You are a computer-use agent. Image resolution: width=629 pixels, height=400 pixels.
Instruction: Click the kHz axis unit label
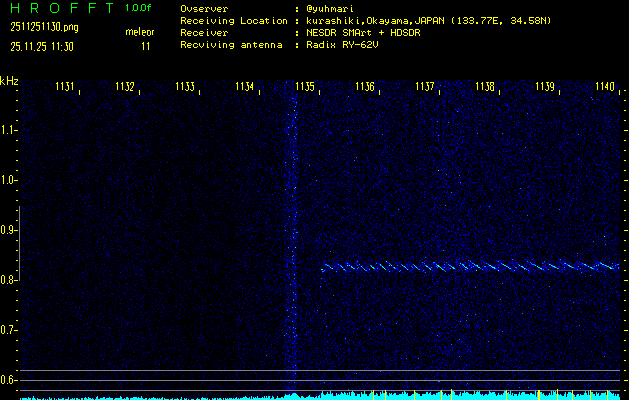click(10, 81)
